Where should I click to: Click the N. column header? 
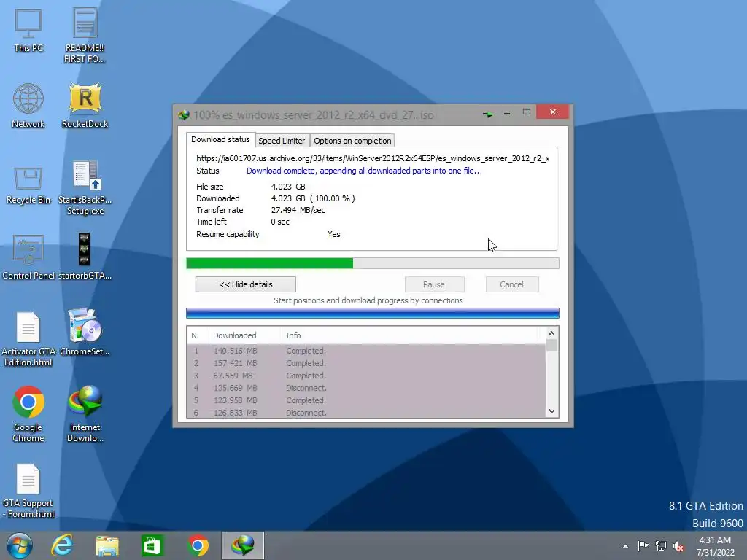[x=198, y=335]
